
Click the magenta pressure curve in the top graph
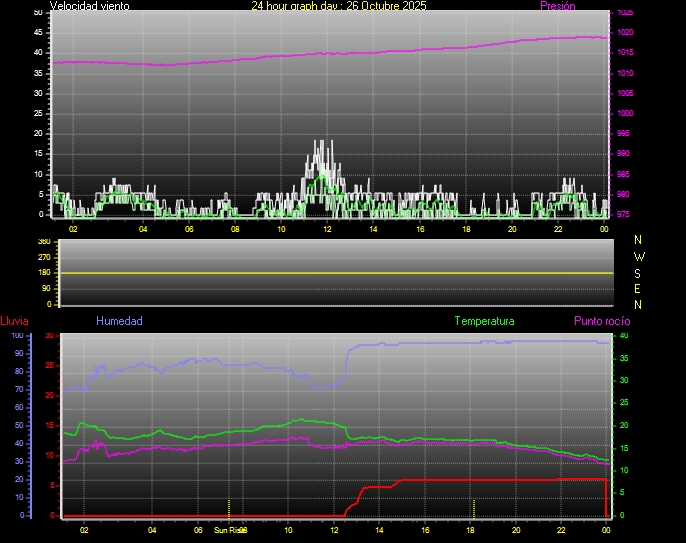(300, 54)
